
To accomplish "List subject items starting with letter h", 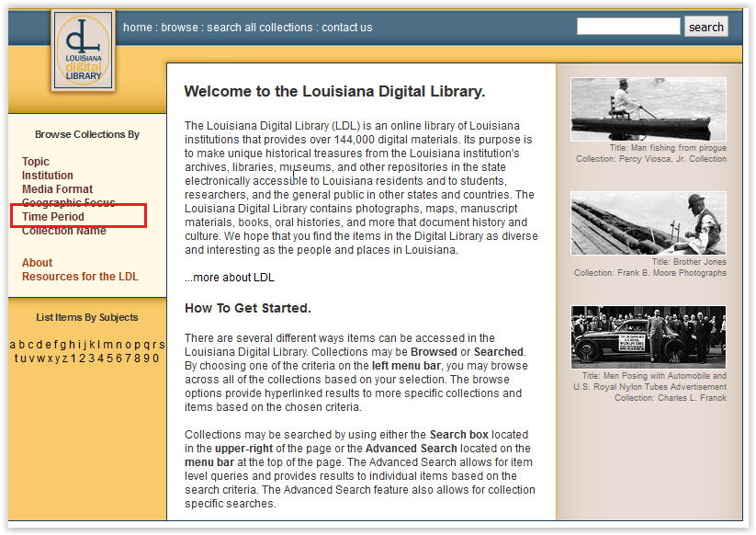I will tap(72, 345).
